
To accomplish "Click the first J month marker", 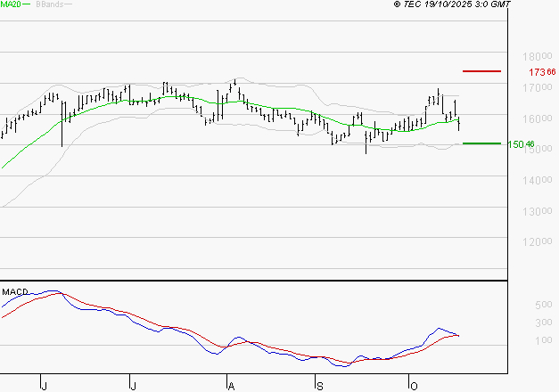I will coord(44,387).
